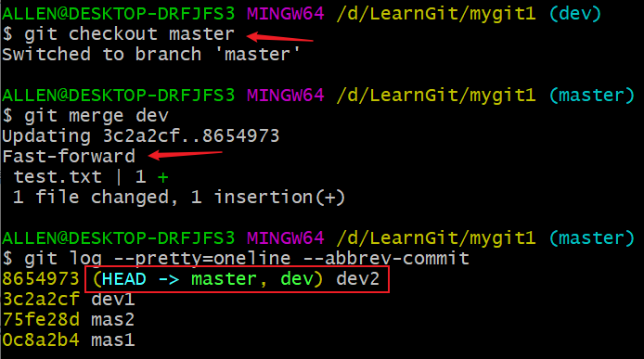
Task: Click the log row '0c8a2b4 mas1'
Action: point(69,340)
